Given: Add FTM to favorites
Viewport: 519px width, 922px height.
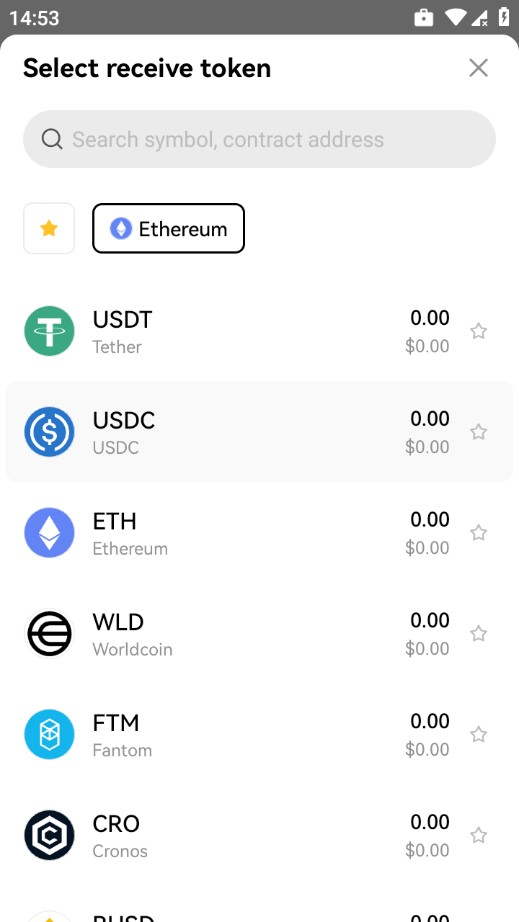Looking at the screenshot, I should [x=478, y=734].
